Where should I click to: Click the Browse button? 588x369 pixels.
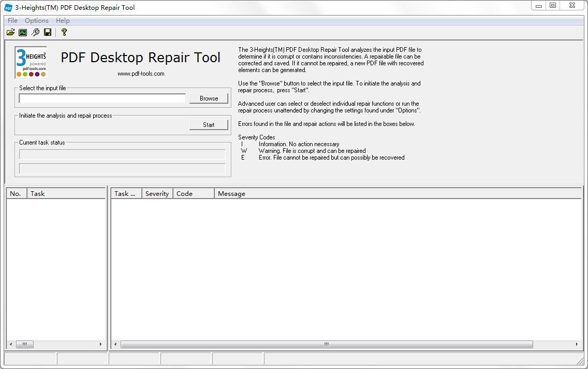click(209, 98)
